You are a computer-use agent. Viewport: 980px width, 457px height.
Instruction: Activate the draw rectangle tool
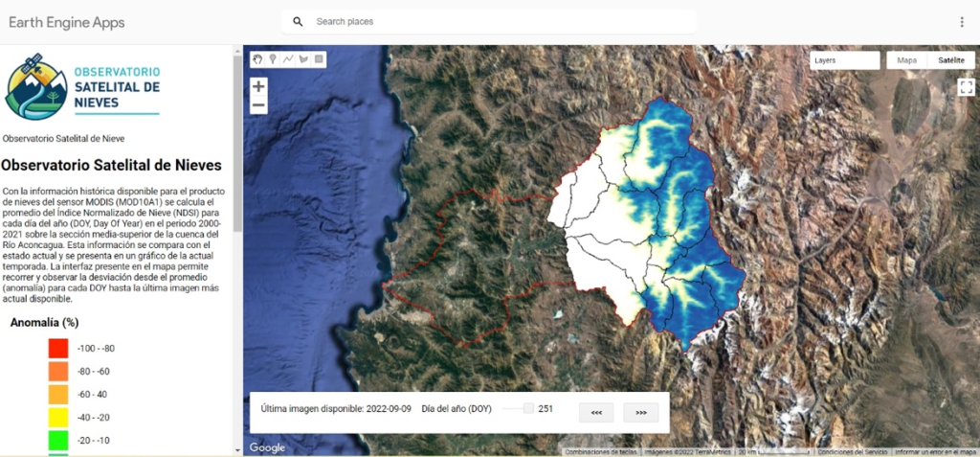coord(319,59)
